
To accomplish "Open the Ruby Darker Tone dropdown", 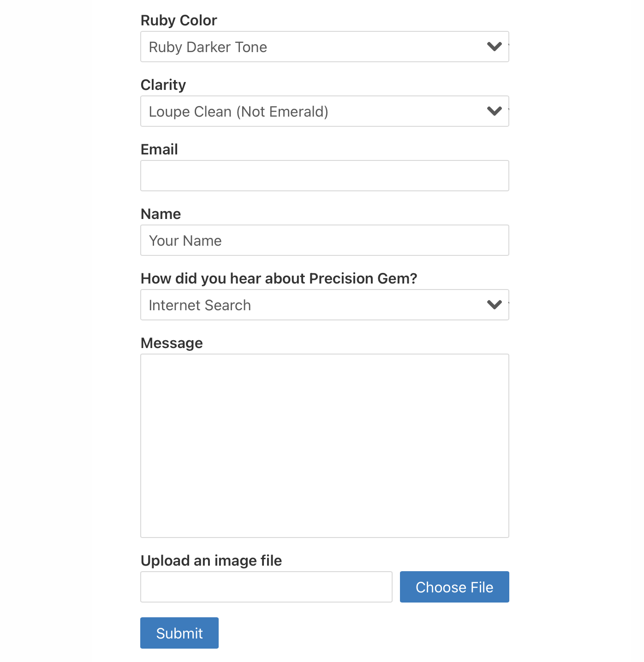I will 314,47.
